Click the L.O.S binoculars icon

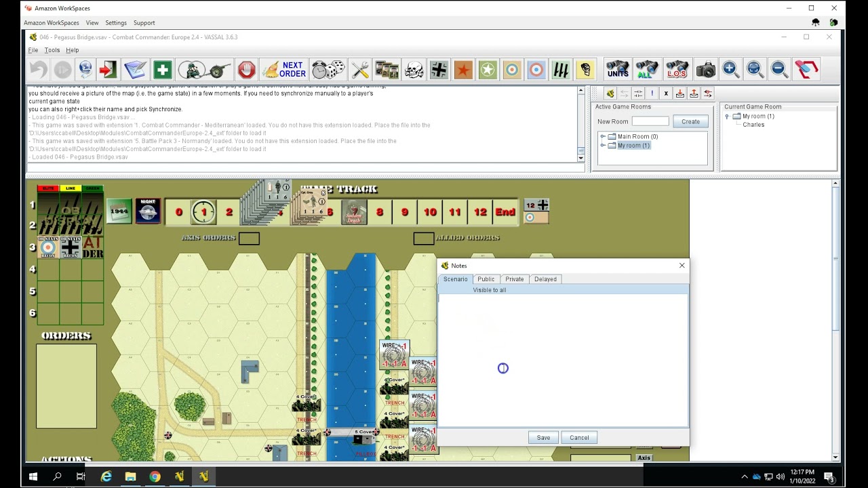677,69
